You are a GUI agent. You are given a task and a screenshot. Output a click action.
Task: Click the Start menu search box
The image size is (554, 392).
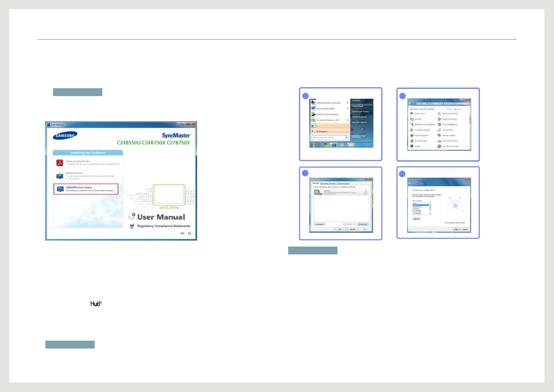point(330,138)
